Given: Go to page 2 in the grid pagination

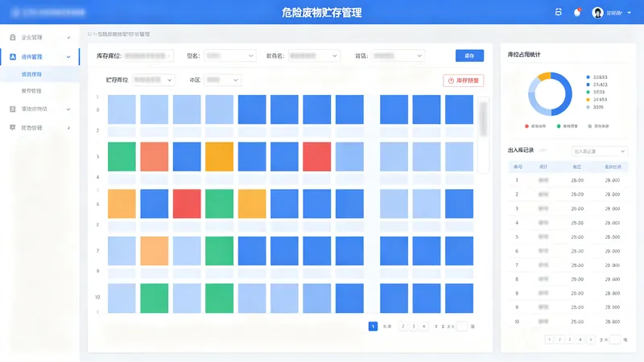Looking at the screenshot, I should click(x=403, y=327).
